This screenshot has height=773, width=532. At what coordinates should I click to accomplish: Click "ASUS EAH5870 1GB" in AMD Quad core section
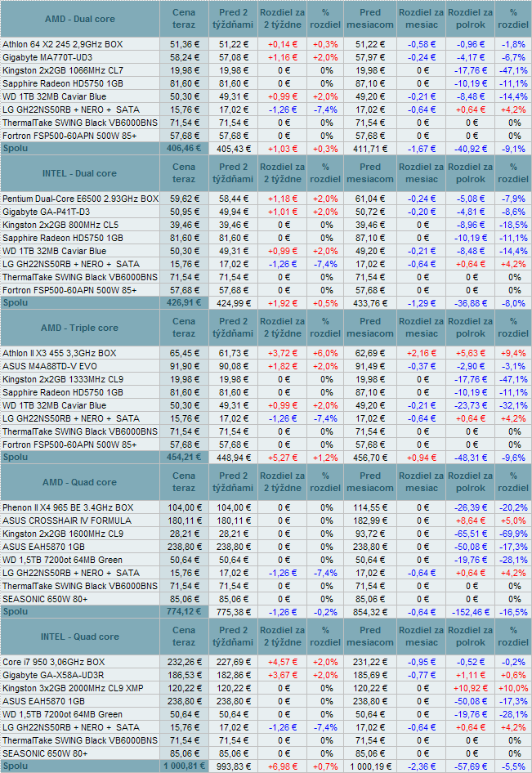coord(43,547)
